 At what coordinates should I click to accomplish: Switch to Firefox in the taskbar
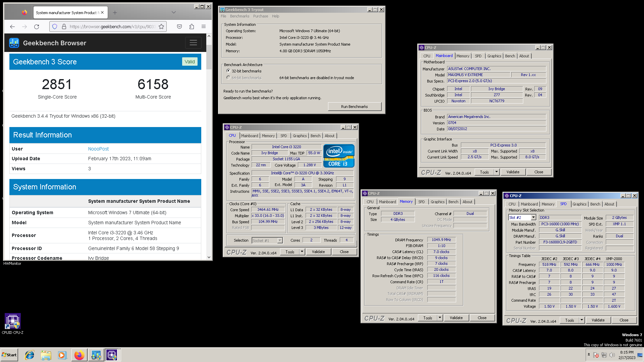[79, 355]
